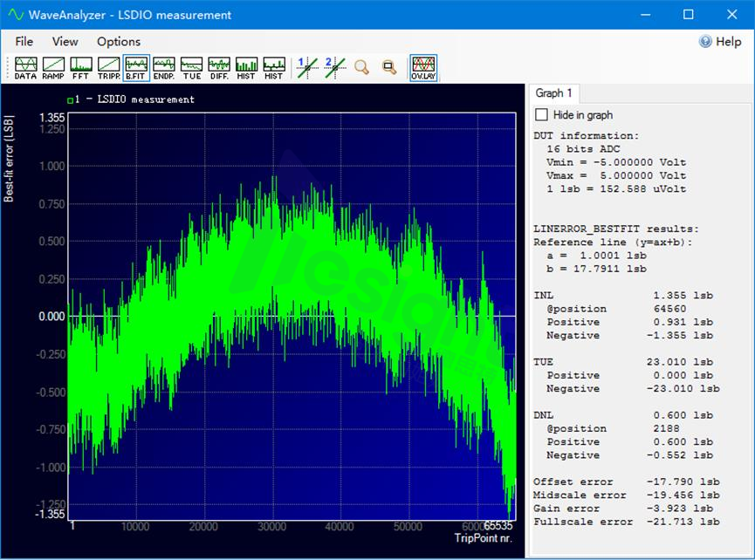Switch to the TRIPP. trip point view
This screenshot has width=755, height=560.
109,68
